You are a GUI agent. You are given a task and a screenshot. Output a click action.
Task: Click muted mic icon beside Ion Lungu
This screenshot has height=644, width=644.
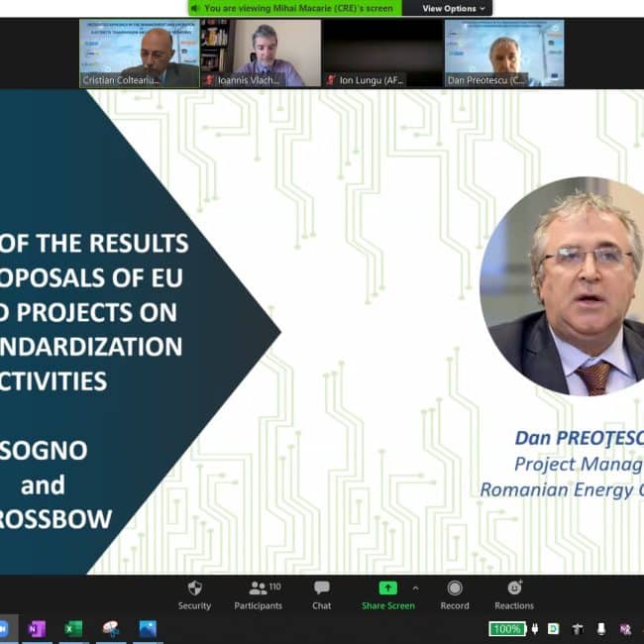(x=331, y=79)
